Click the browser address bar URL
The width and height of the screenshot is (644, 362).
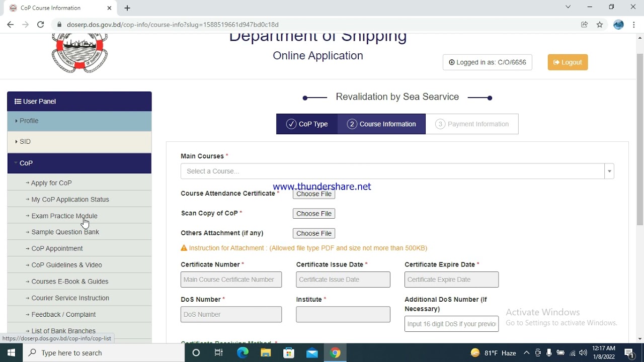173,24
